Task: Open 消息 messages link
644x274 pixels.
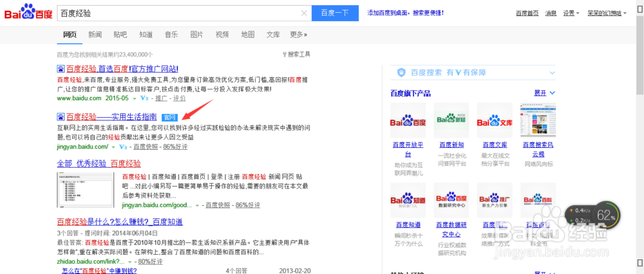Action: click(x=551, y=13)
